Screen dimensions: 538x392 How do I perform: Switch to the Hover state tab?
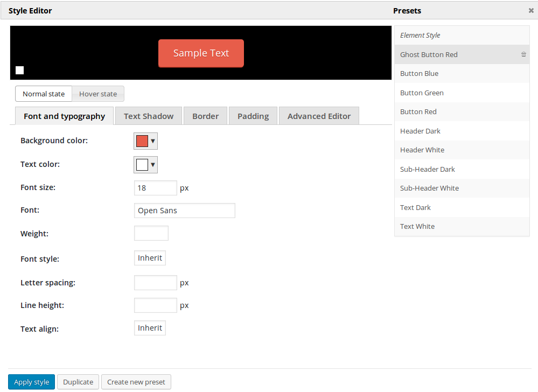[97, 94]
